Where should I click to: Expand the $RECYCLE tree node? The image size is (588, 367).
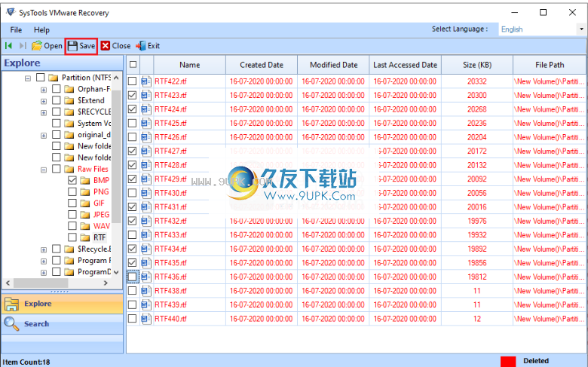(44, 113)
